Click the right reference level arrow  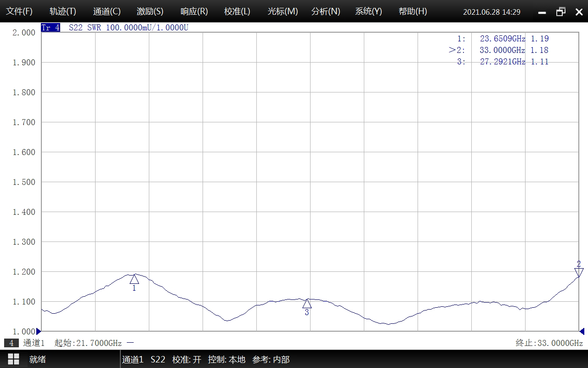(x=582, y=331)
